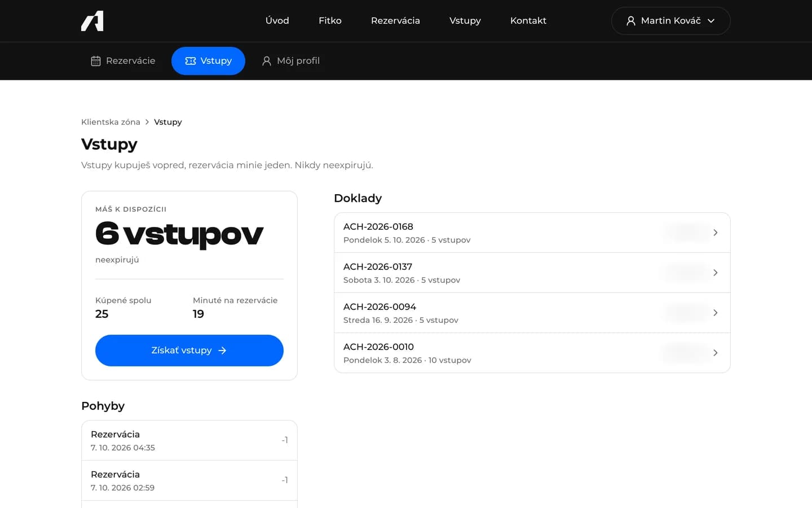
Task: Open Vstupy in the top navigation
Action: pyautogui.click(x=465, y=21)
